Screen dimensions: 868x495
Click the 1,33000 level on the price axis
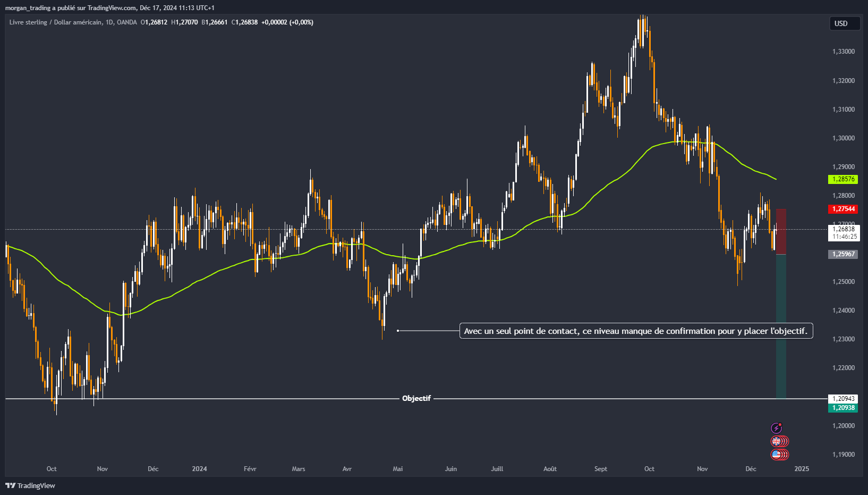coord(844,52)
